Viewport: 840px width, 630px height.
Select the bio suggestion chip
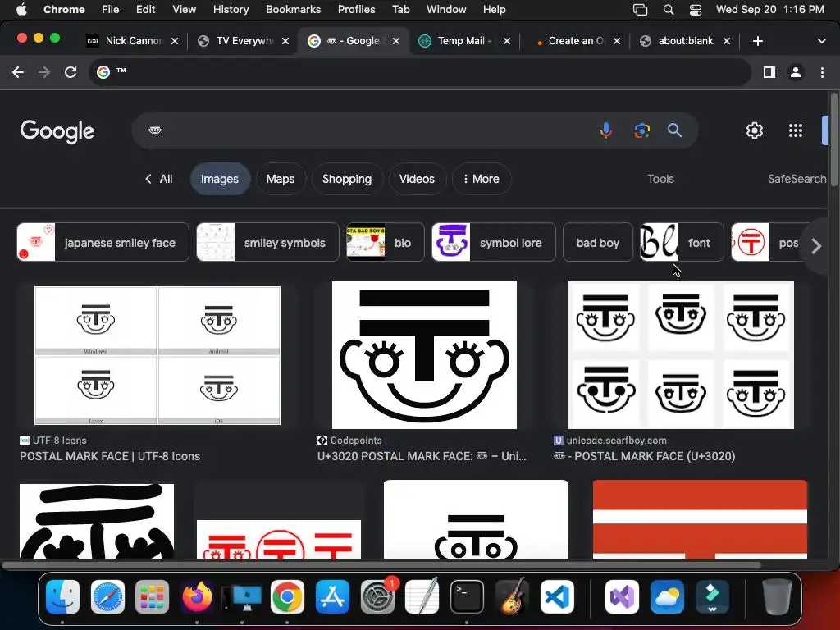(386, 242)
